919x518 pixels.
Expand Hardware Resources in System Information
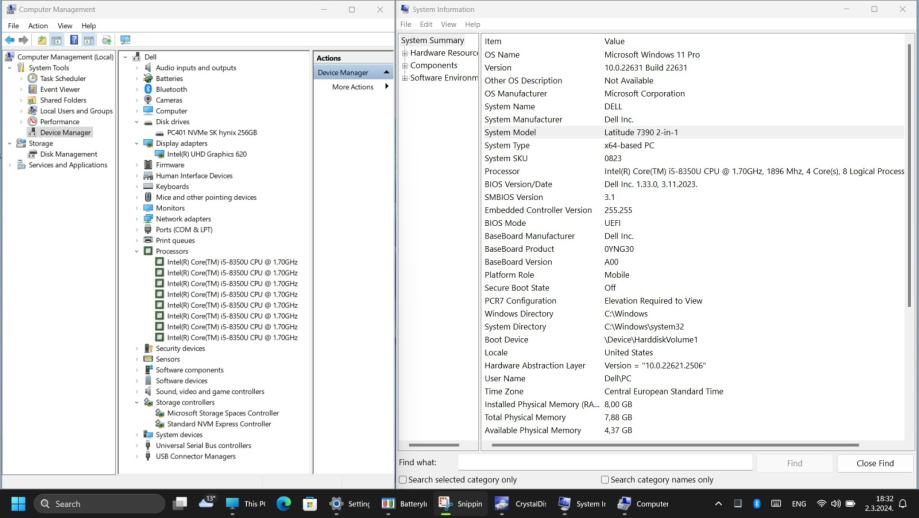pyautogui.click(x=404, y=53)
